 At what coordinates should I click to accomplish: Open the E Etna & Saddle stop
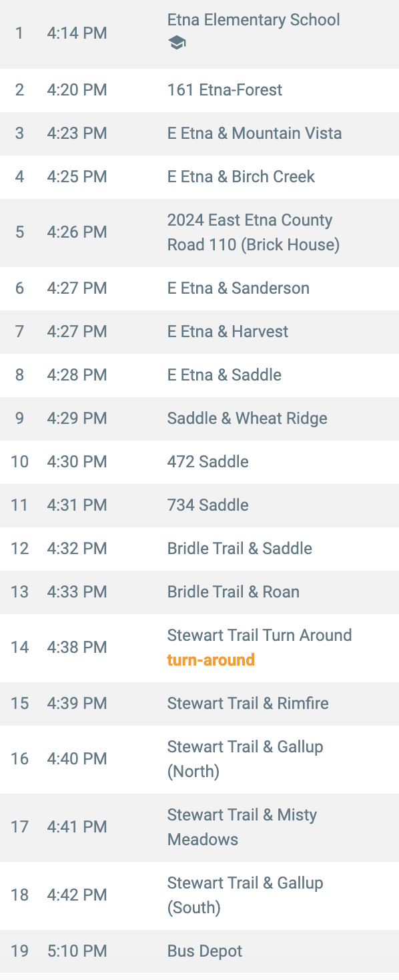(x=199, y=375)
